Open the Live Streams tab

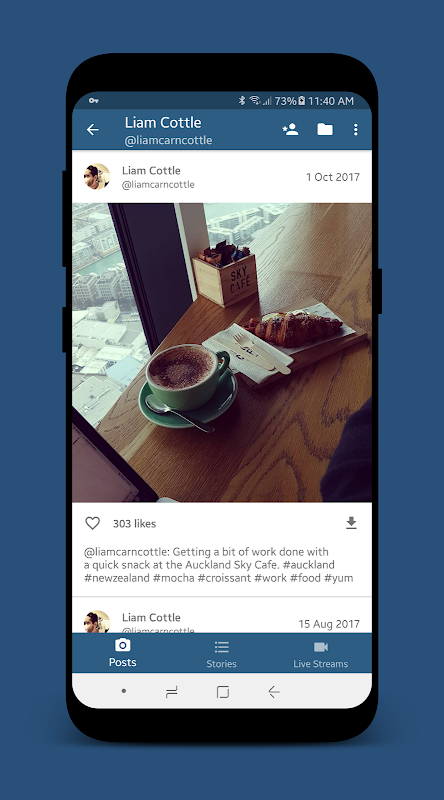tap(320, 654)
